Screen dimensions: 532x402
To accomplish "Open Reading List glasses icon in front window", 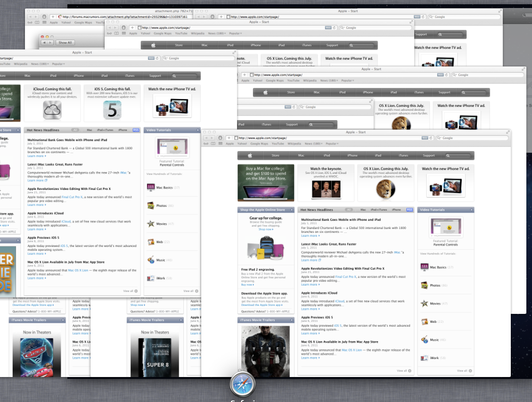I will click(206, 143).
